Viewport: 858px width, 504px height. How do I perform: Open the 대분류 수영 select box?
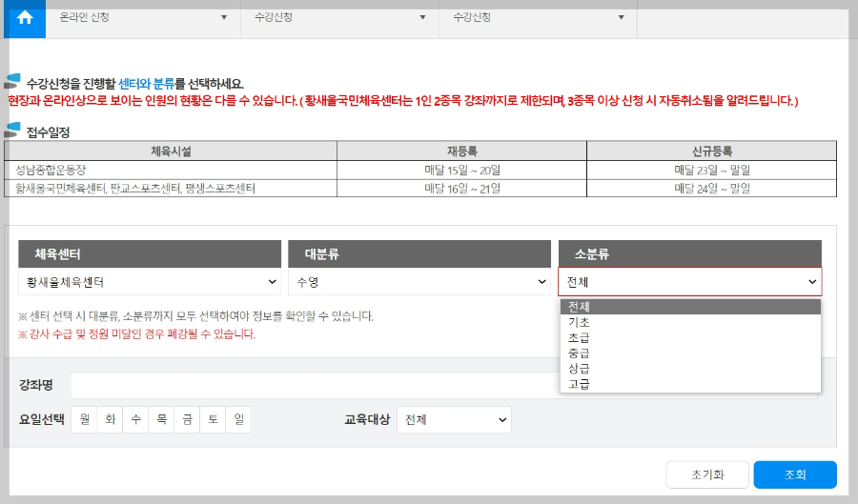pyautogui.click(x=419, y=282)
